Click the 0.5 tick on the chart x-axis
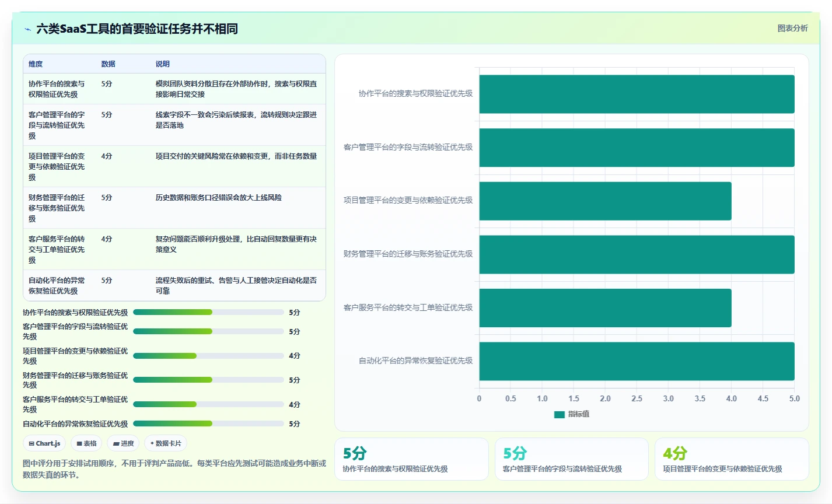Viewport: 832px width, 504px height. (511, 398)
